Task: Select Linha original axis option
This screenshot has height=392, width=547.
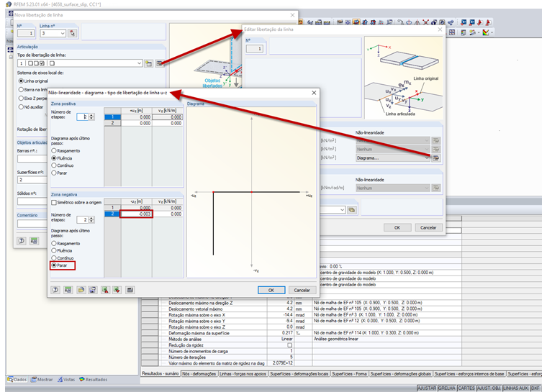Action: 21,81
